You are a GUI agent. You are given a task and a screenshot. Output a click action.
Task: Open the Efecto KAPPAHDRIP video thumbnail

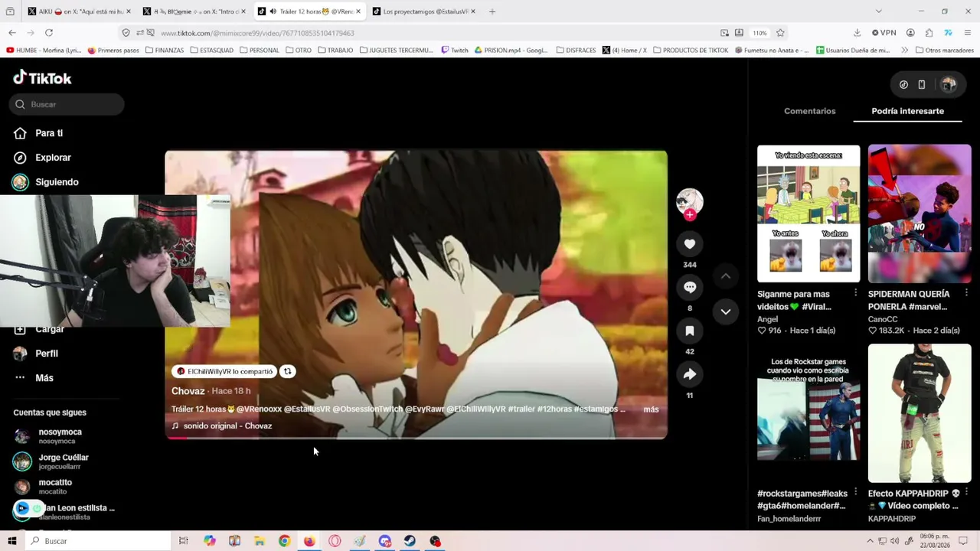pyautogui.click(x=920, y=413)
